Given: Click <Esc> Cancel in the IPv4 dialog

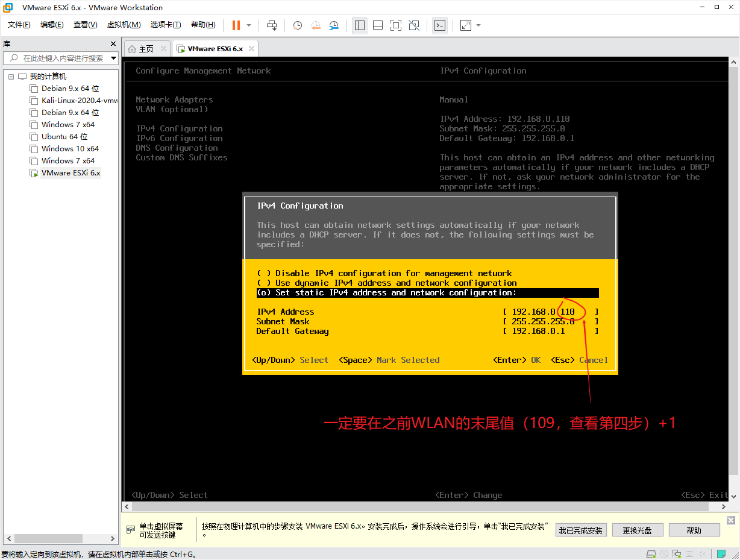Looking at the screenshot, I should click(x=579, y=360).
